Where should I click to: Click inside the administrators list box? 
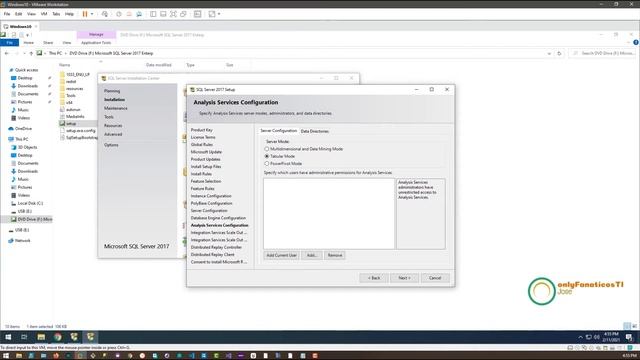pyautogui.click(x=329, y=213)
